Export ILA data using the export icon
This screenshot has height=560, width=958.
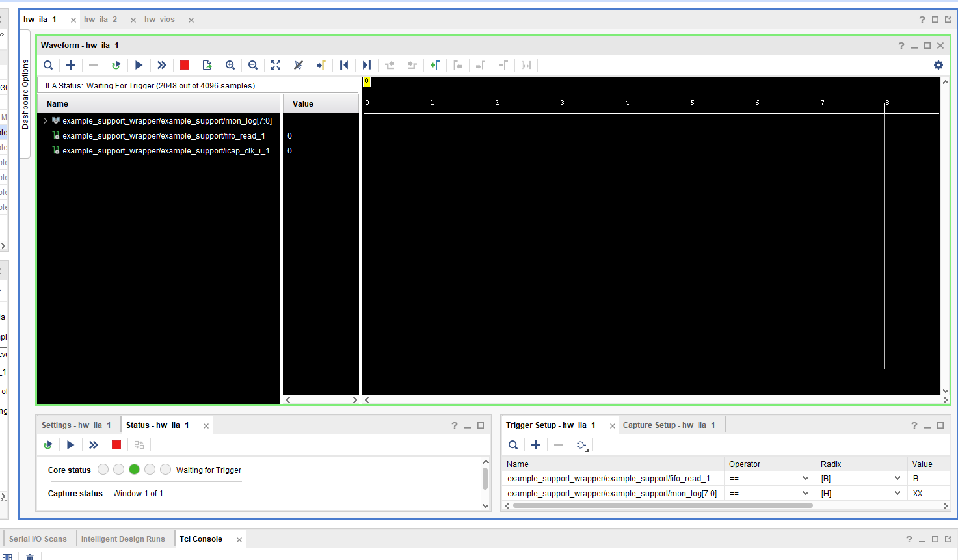click(207, 65)
